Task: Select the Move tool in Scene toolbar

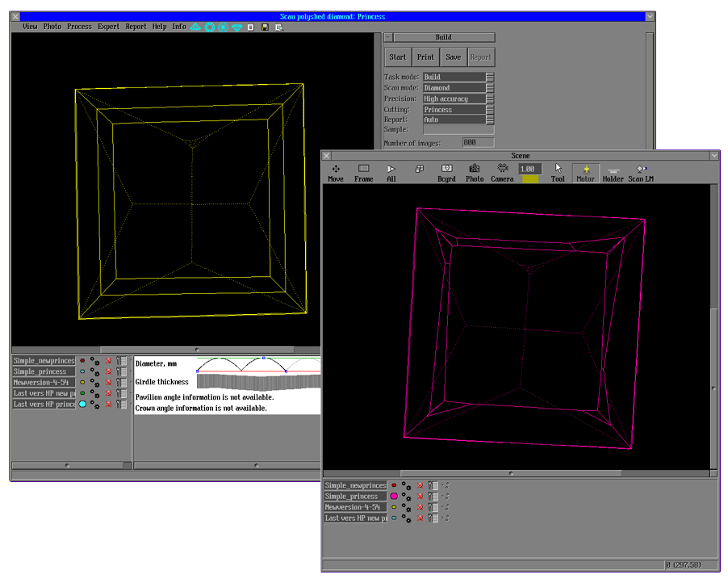Action: tap(335, 173)
